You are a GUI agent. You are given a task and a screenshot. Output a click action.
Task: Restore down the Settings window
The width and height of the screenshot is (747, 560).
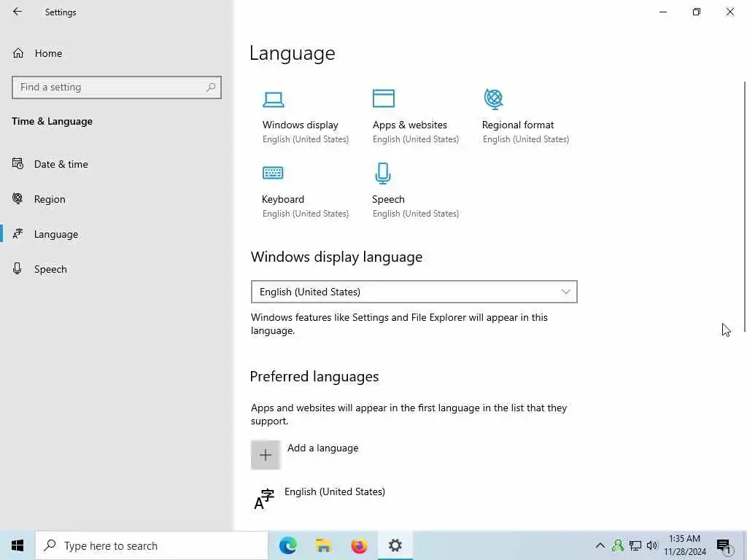pos(697,12)
